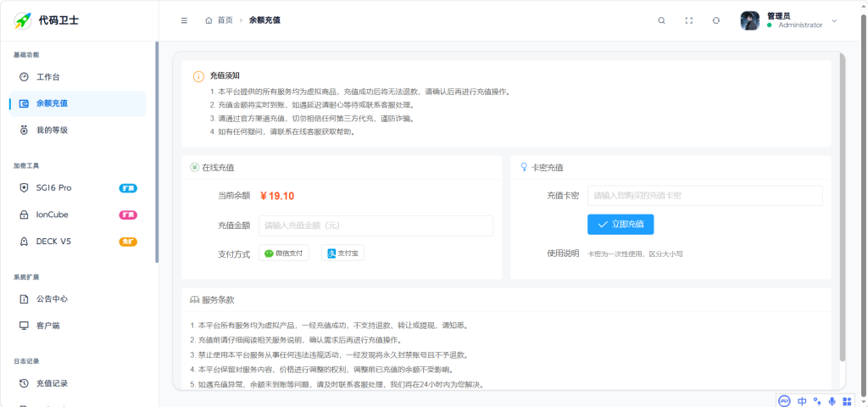The width and height of the screenshot is (868, 407).
Task: Click the sidebar vertical scrollbar
Action: coord(157,153)
